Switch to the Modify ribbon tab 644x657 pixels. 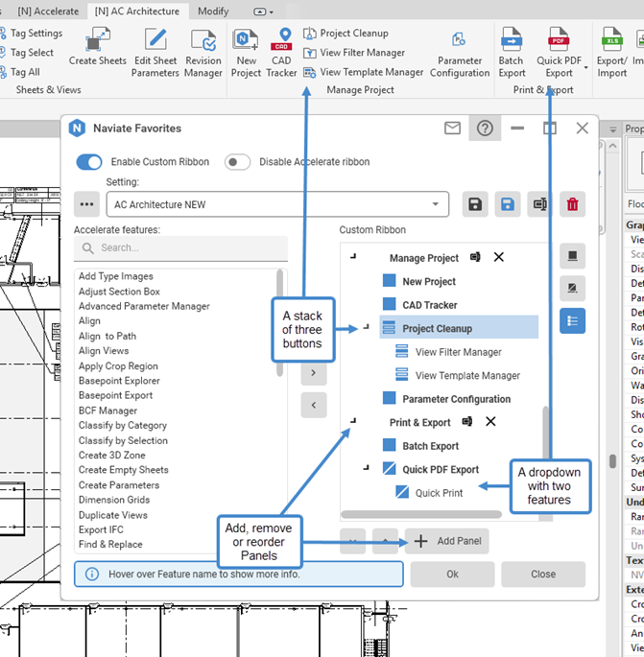[x=213, y=11]
